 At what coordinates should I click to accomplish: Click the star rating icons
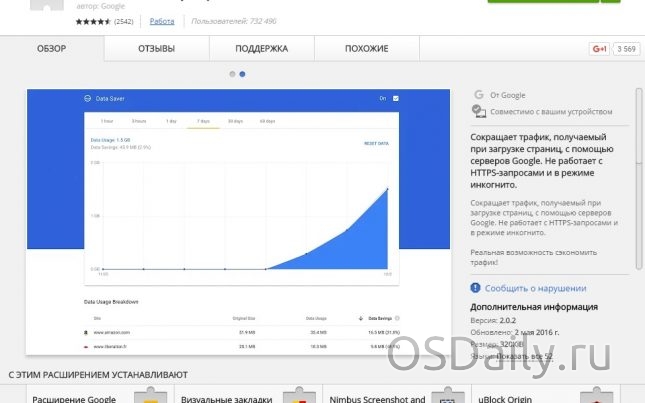point(93,21)
